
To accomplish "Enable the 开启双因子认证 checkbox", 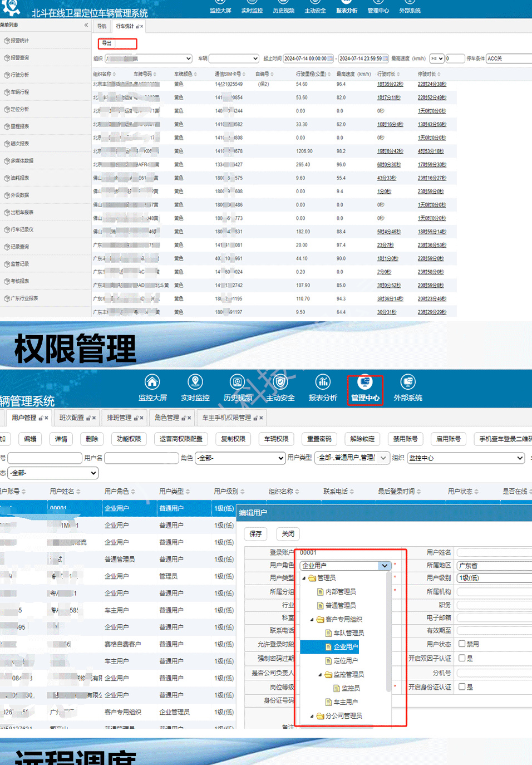I will [462, 658].
